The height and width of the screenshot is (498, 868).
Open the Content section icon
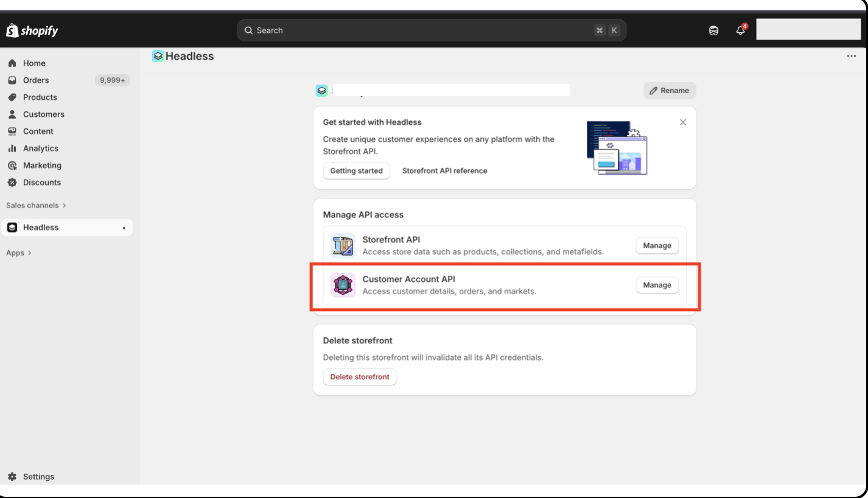[12, 132]
